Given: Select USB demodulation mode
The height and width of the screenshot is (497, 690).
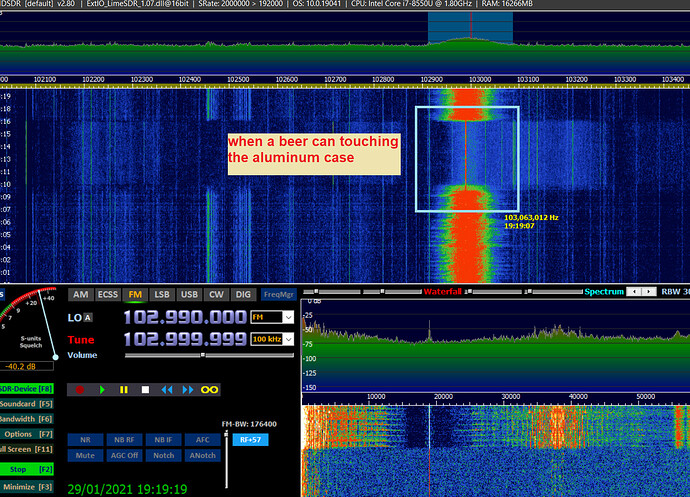Looking at the screenshot, I should [189, 295].
